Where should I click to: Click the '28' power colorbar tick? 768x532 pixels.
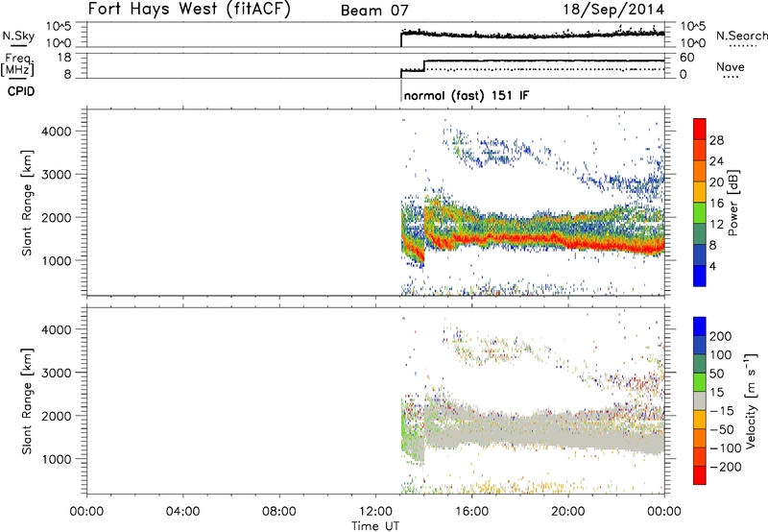716,140
